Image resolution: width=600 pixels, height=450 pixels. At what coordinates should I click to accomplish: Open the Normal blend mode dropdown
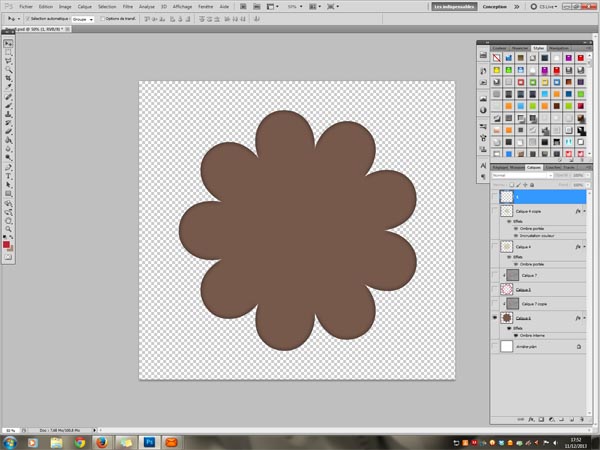pyautogui.click(x=522, y=175)
